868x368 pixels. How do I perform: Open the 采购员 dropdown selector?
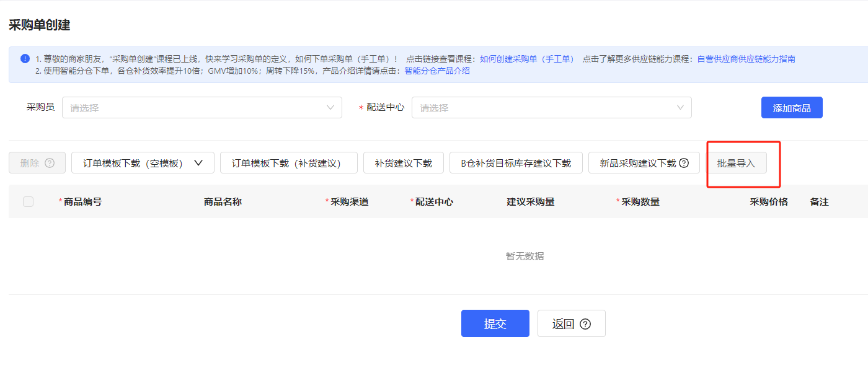click(x=201, y=108)
